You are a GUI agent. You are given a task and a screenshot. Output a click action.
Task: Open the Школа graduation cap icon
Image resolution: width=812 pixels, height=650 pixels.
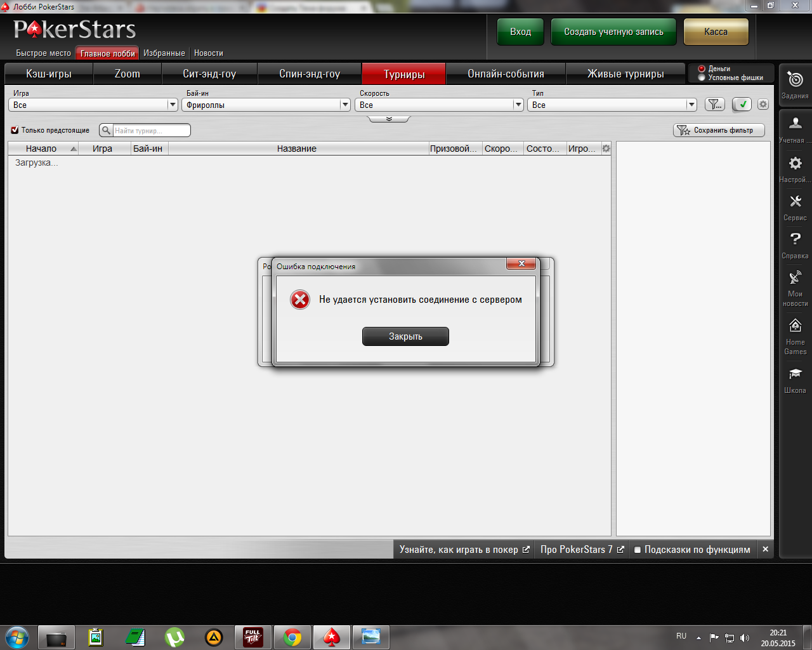pyautogui.click(x=795, y=374)
